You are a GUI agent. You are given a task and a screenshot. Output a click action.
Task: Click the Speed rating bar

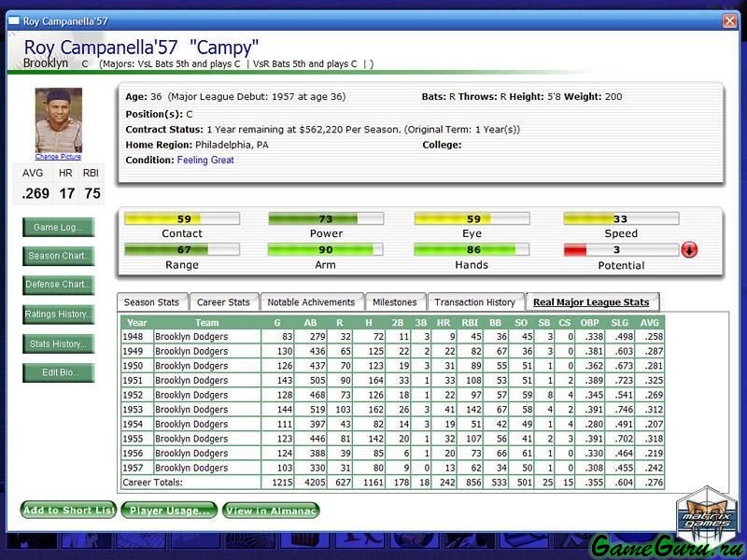click(x=621, y=219)
